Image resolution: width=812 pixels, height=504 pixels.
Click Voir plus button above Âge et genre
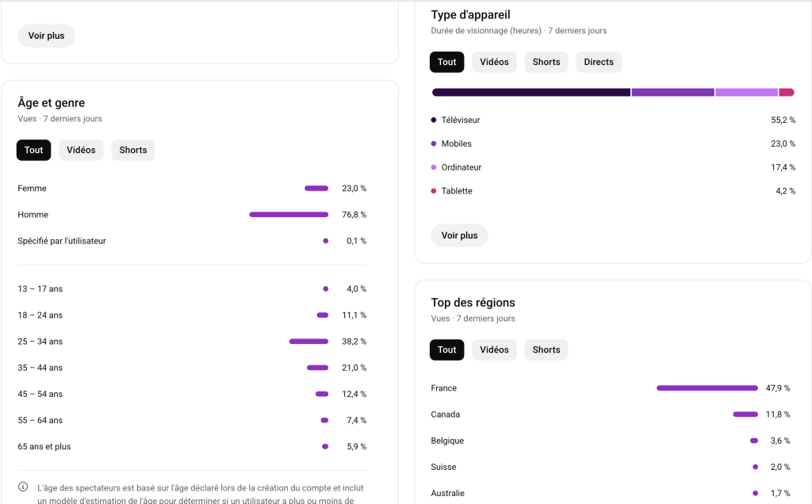(x=46, y=36)
